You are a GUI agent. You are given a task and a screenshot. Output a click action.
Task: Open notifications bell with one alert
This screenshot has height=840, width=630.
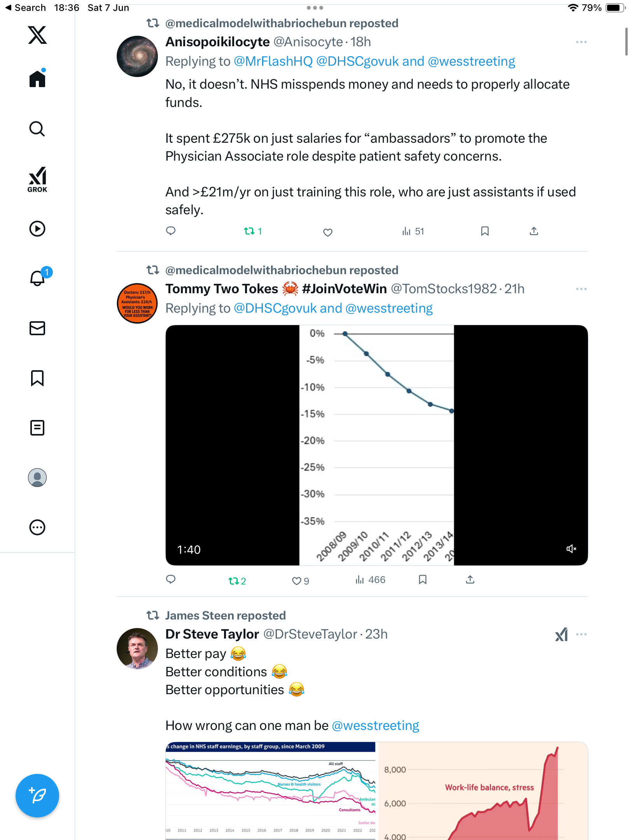tap(38, 278)
